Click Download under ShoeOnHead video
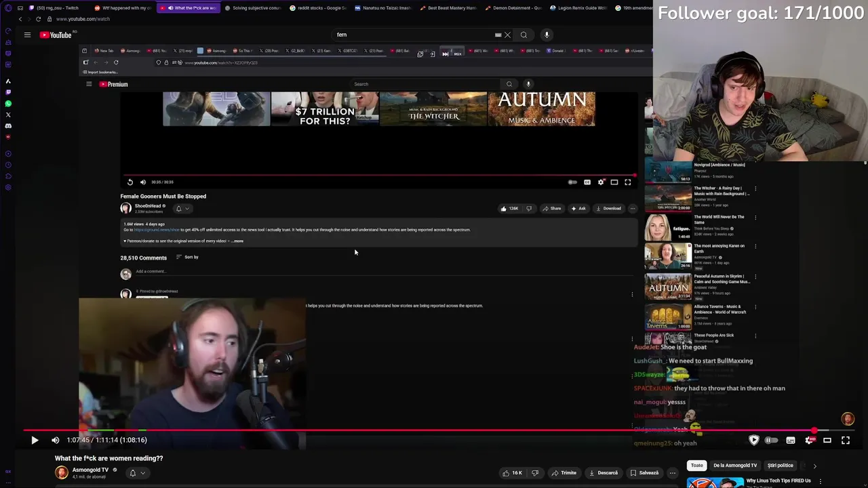 608,209
